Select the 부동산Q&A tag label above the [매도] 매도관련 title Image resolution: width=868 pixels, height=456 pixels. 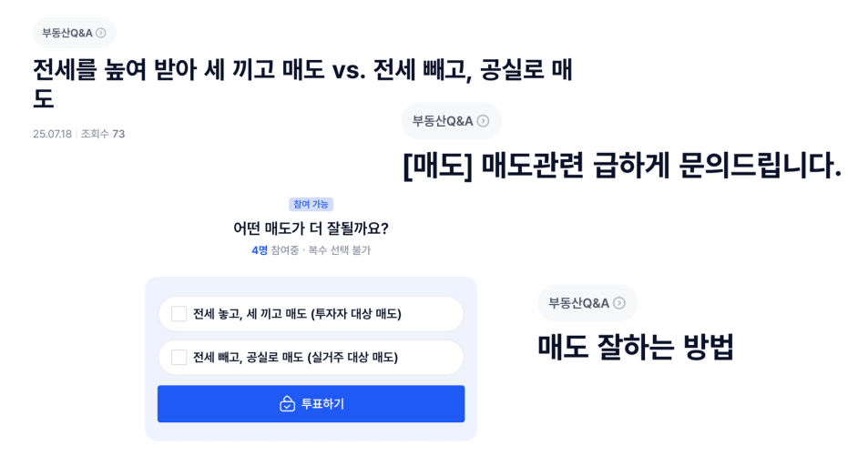(443, 121)
